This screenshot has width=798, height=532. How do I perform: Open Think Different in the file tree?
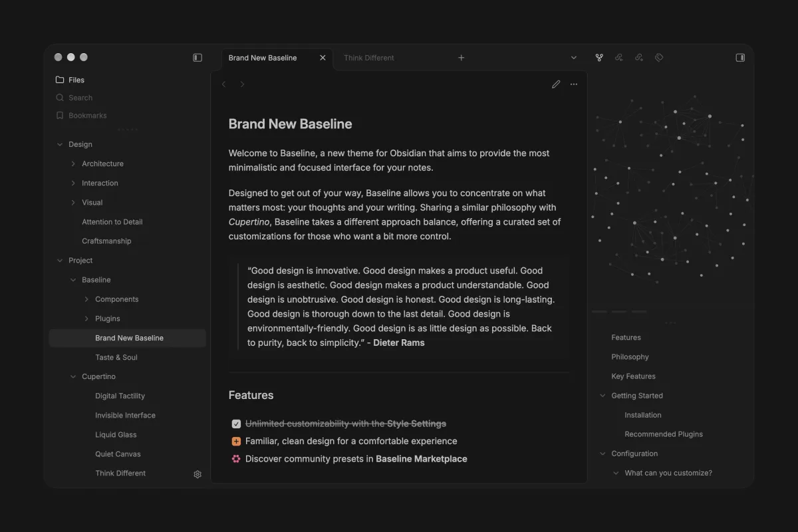click(120, 473)
